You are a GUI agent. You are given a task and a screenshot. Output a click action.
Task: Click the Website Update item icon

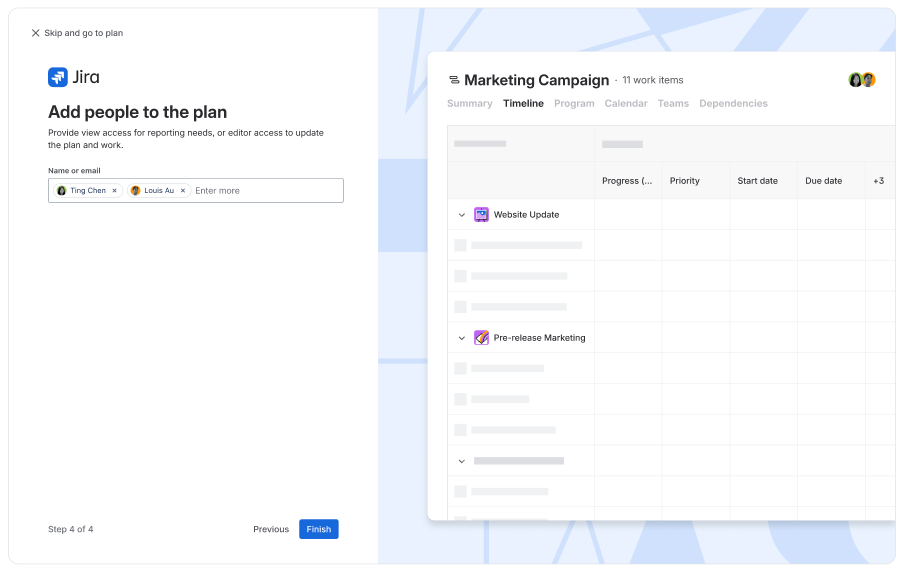(482, 215)
